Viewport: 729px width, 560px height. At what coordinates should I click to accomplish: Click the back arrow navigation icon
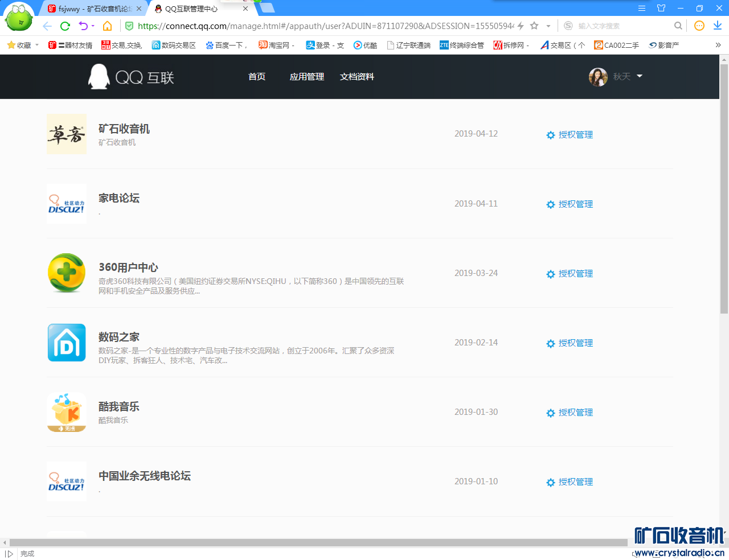coord(47,26)
